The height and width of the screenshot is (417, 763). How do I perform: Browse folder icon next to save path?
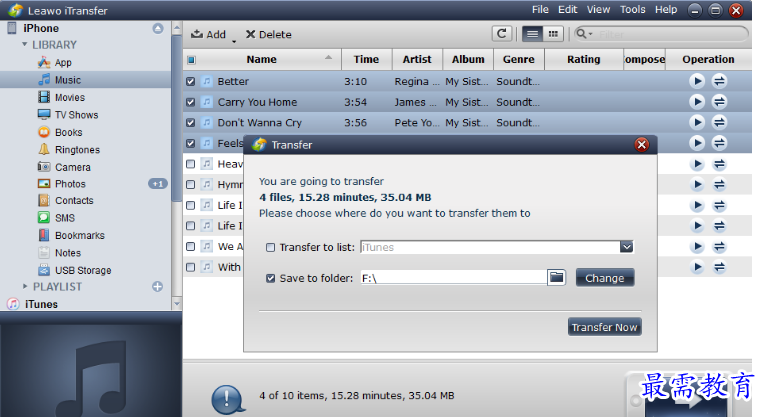pos(556,277)
